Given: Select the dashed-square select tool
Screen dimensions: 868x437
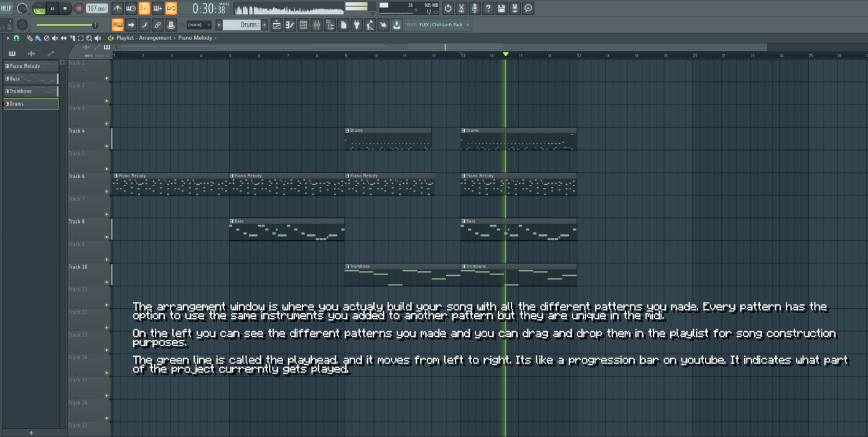Looking at the screenshot, I should tap(81, 38).
